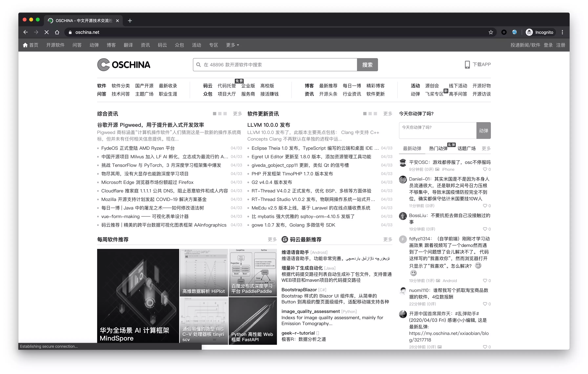Open 众包 in top navigation
The image size is (588, 374).
tap(179, 45)
